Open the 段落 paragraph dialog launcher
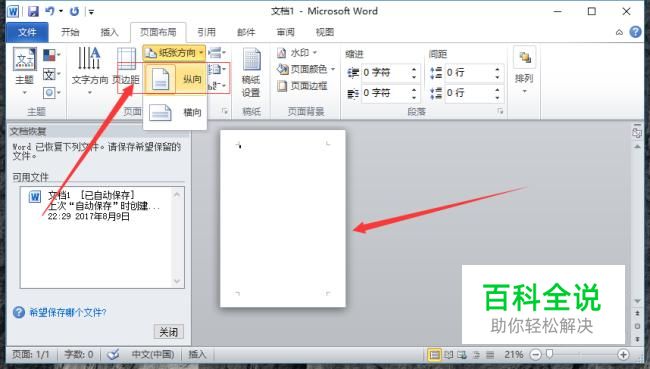Image resolution: width=650 pixels, height=369 pixels. (x=500, y=111)
